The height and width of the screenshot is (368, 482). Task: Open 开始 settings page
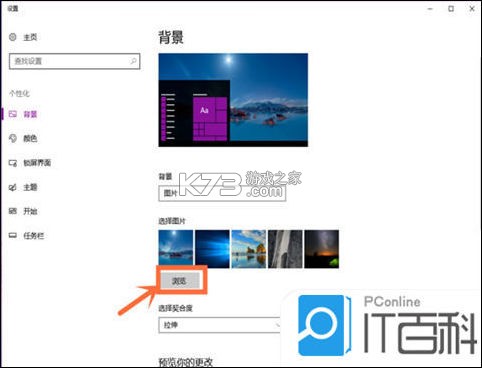click(30, 211)
